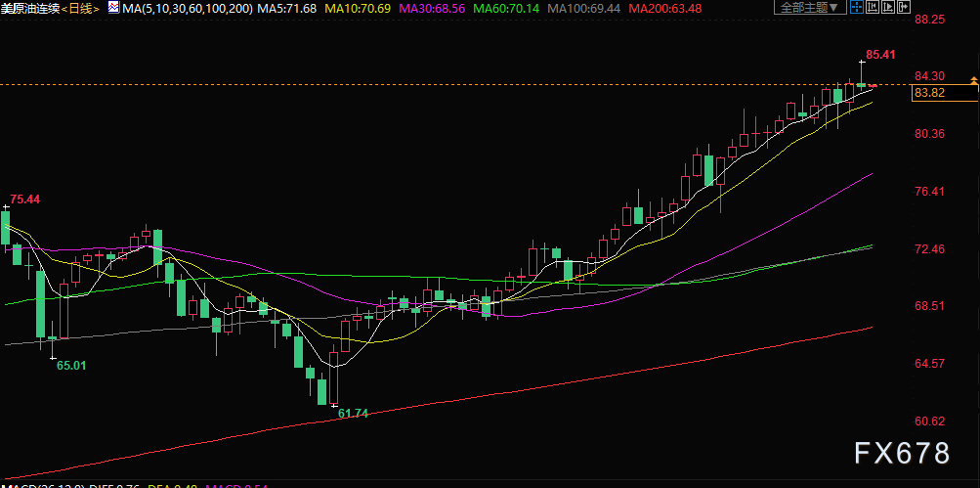Click the 83.82 current price tag
This screenshot has height=488, width=980.
(x=930, y=93)
